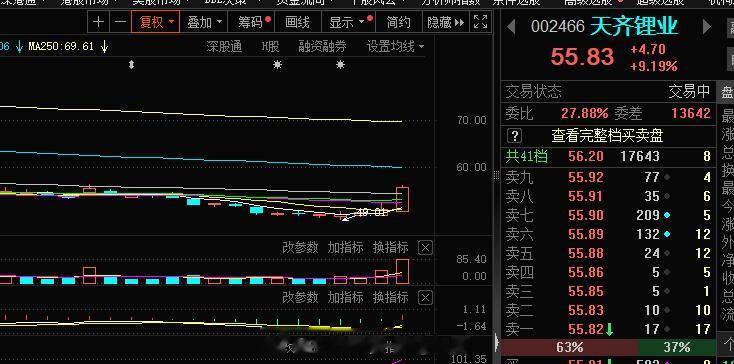734x364 pixels.
Task: Click 加指标 in the second indicator panel
Action: pyautogui.click(x=345, y=298)
